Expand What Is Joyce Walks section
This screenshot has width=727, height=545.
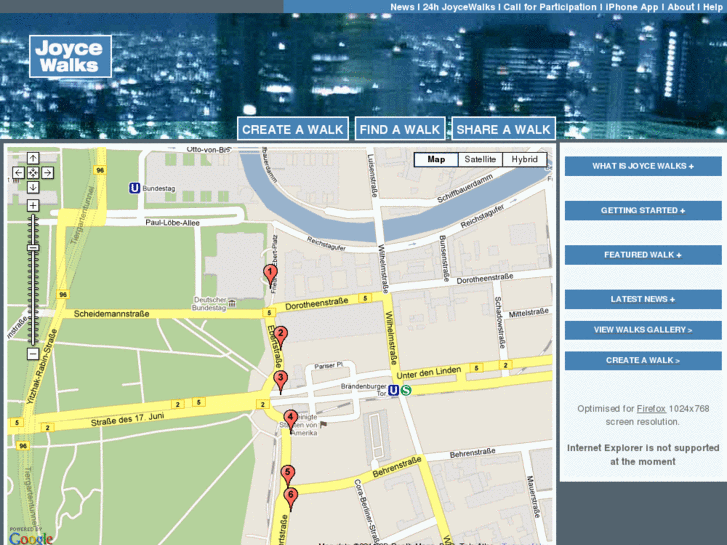coord(643,166)
